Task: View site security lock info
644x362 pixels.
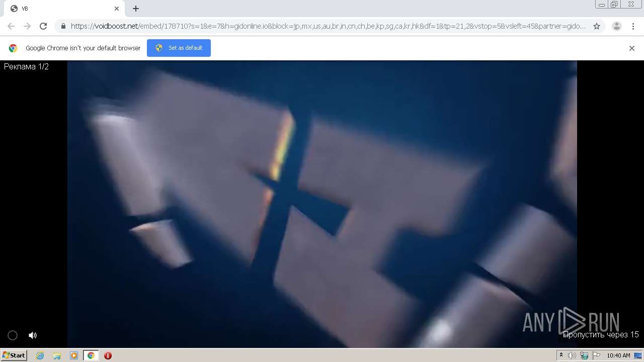Action: tap(63, 26)
